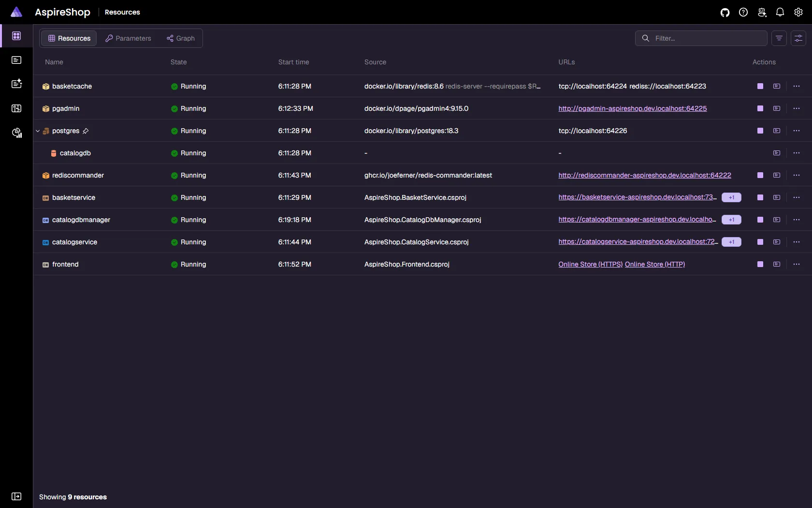Switch to the Parameters tab
Screen dimensions: 812x508
tap(128, 38)
